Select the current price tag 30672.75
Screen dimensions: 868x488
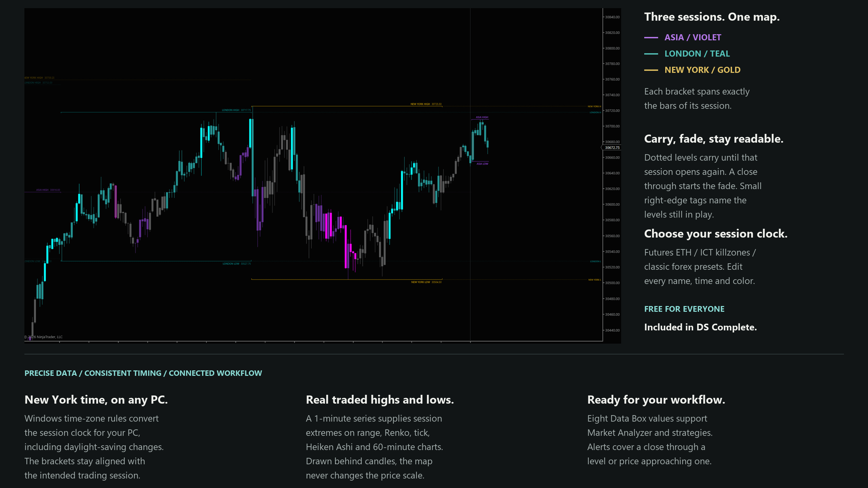[612, 148]
